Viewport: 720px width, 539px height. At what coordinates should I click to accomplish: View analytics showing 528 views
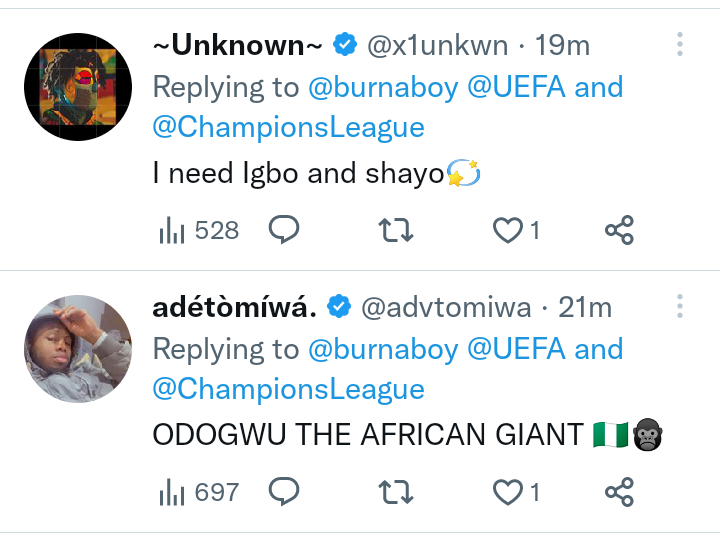pyautogui.click(x=199, y=231)
